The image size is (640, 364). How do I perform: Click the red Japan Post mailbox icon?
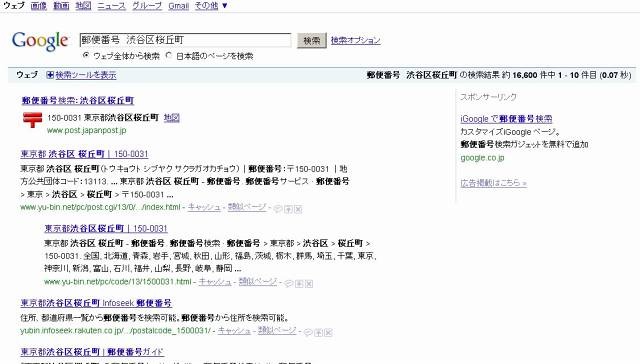[x=32, y=120]
